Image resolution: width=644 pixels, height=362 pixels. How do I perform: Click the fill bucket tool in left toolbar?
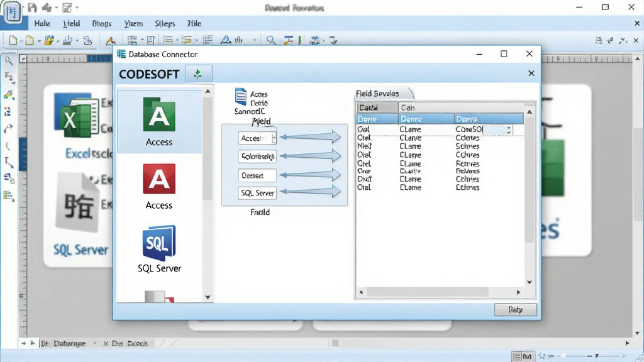pyautogui.click(x=9, y=95)
